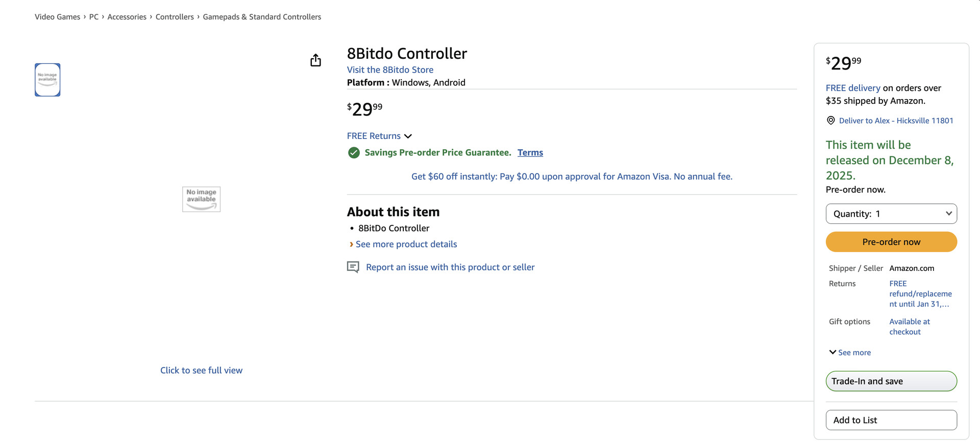Click the Add to List button

click(891, 420)
